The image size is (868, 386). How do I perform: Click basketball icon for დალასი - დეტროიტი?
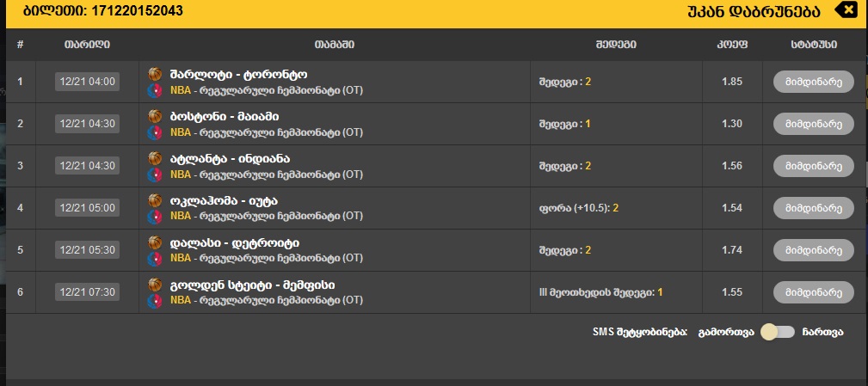(155, 242)
